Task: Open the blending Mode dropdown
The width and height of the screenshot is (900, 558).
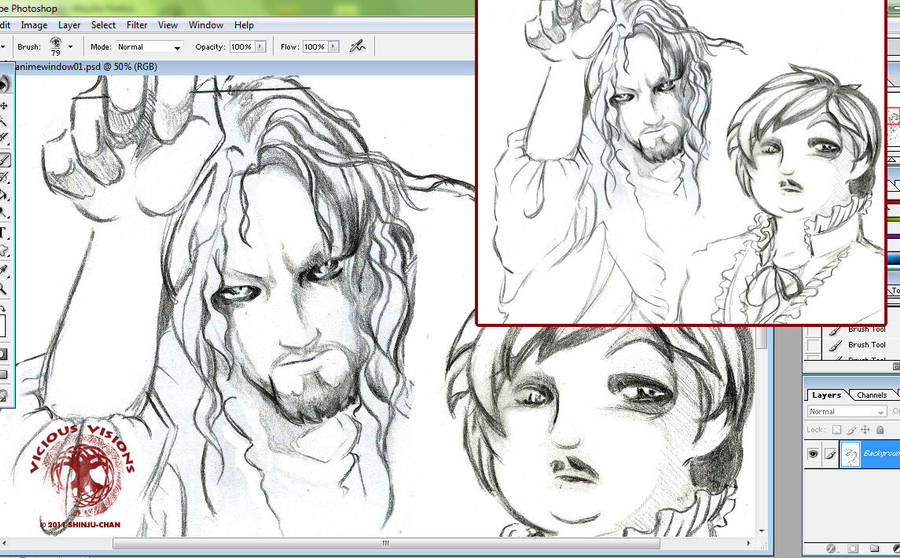Action: point(149,47)
